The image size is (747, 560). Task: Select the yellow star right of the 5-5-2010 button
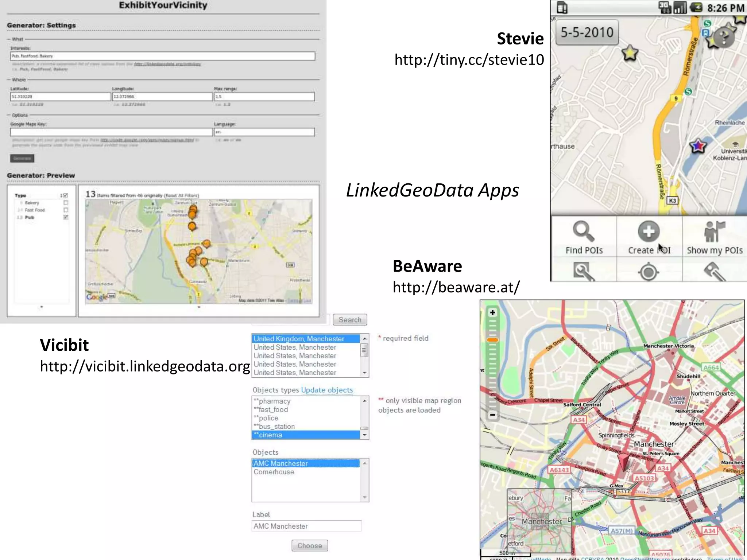point(630,53)
